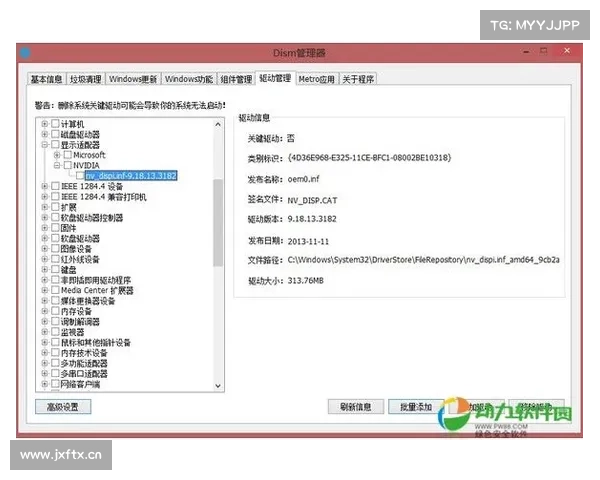The width and height of the screenshot is (600, 480).
Task: Check the 磁盘驱动器 checkbox
Action: coord(55,134)
